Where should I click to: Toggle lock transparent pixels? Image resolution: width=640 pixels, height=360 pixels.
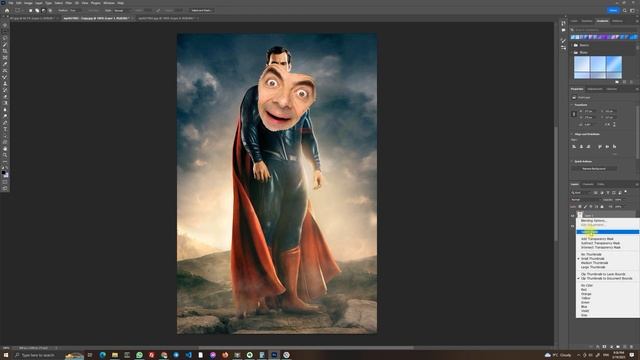(x=580, y=207)
